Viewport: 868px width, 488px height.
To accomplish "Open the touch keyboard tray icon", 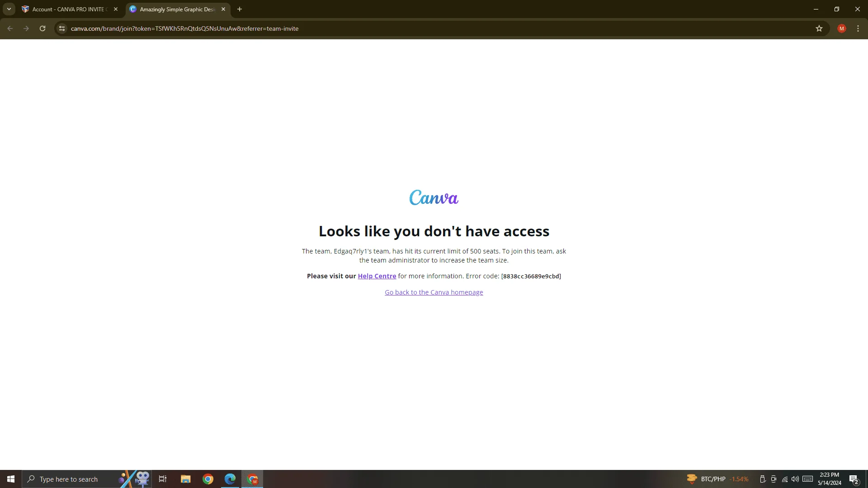I will coord(808,479).
